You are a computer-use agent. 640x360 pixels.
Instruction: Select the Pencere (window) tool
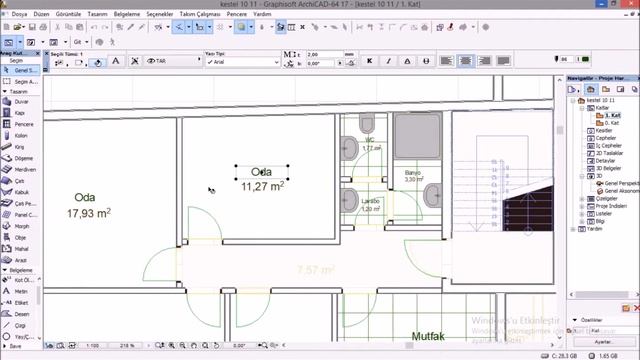20,124
